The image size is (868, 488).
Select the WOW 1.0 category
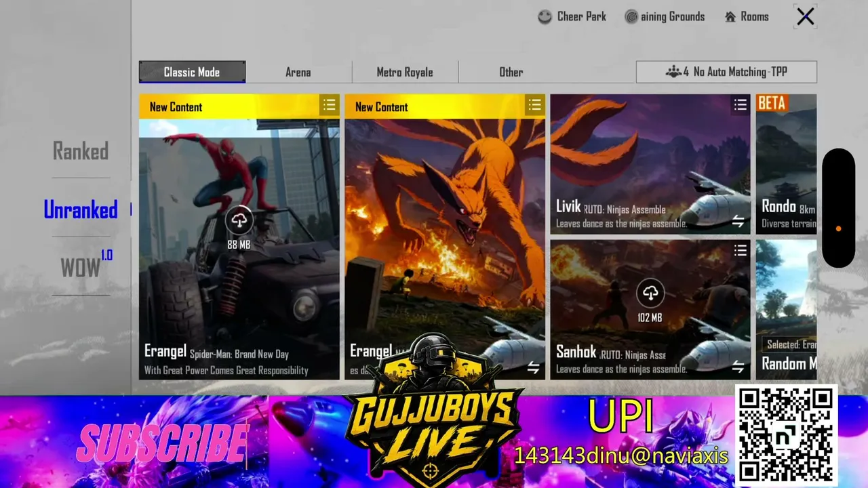86,266
